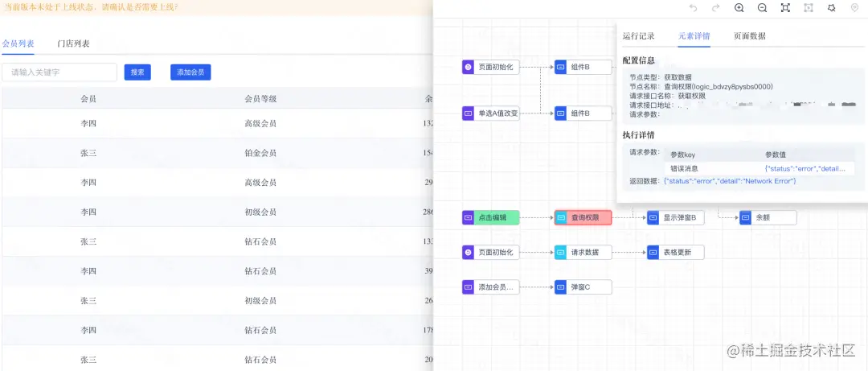This screenshot has height=371, width=868.
Task: Click the cyan icon of 查询权限 node
Action: [561, 218]
